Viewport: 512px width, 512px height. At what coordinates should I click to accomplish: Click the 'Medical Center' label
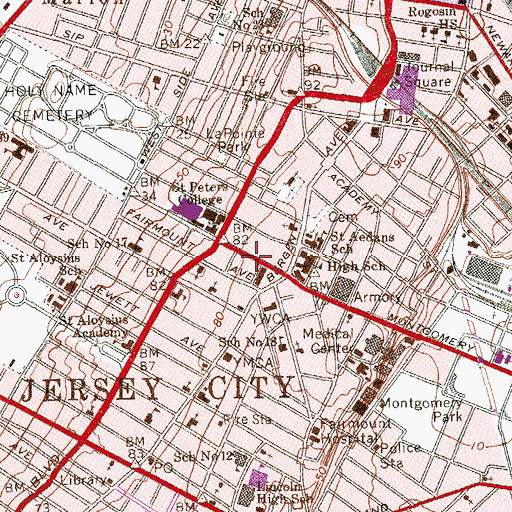coord(328,341)
